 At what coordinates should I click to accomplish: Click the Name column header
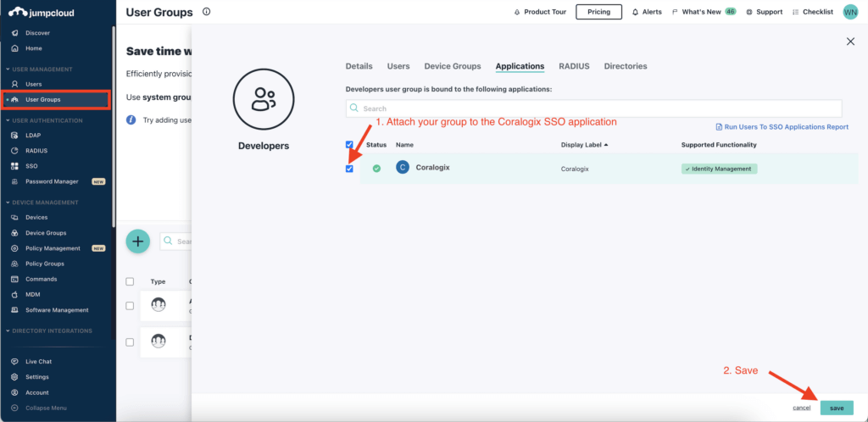[404, 144]
